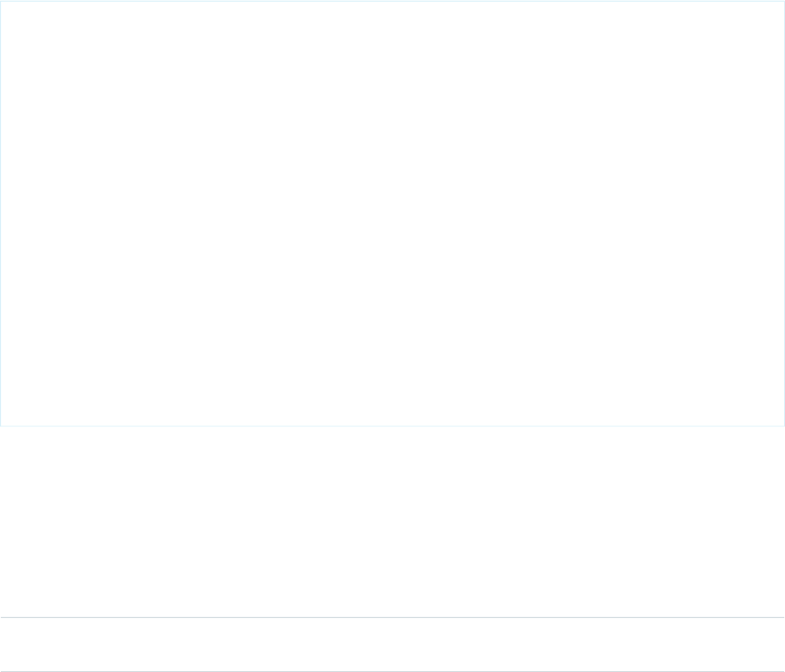Click inside the large empty bordered panel

392,214
